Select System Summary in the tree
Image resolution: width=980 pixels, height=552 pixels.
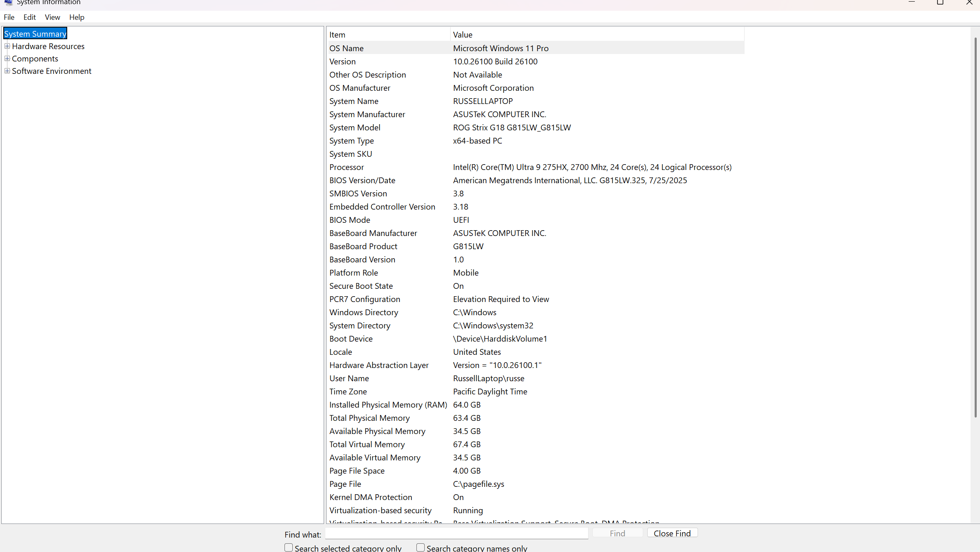coord(35,34)
